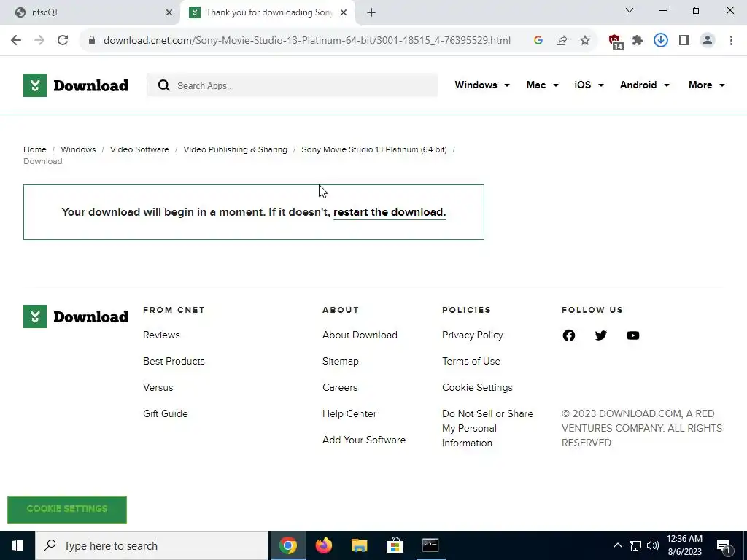Screen dimensions: 747x560
Task: Open the tab search chevron
Action: pos(630,10)
